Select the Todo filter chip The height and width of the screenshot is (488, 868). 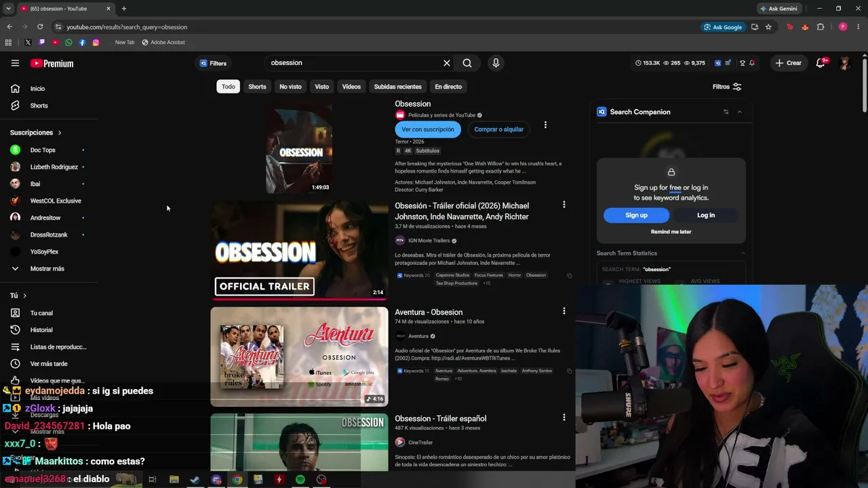coord(229,87)
